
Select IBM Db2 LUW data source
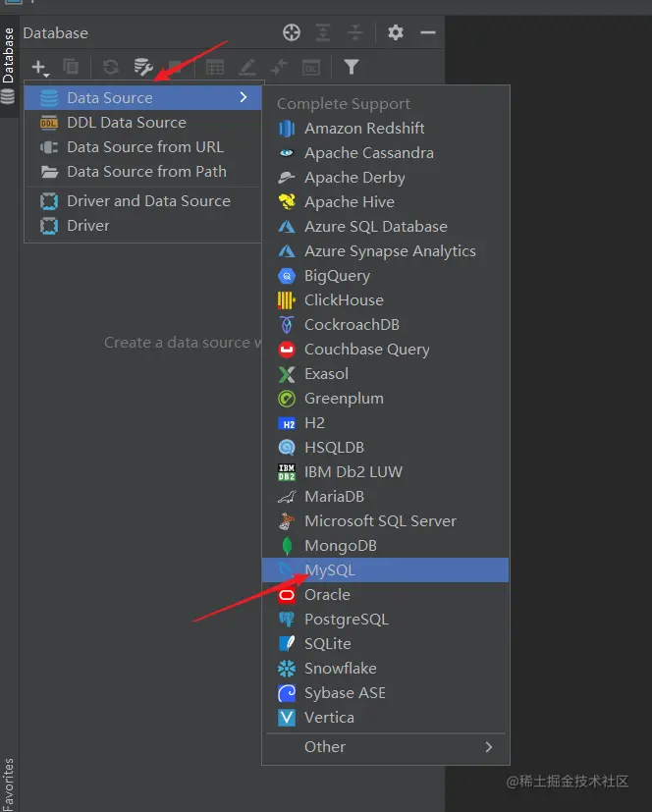click(385, 472)
